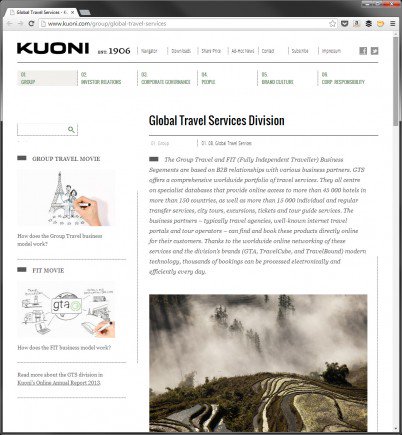The image size is (402, 435).
Task: Click 'How does the FIT business model work?'
Action: [x=64, y=348]
